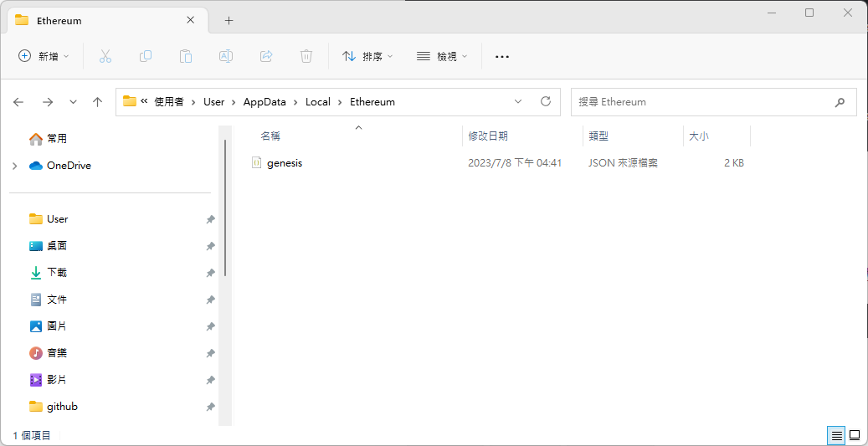
Task: Go back with the left arrow
Action: click(x=18, y=102)
